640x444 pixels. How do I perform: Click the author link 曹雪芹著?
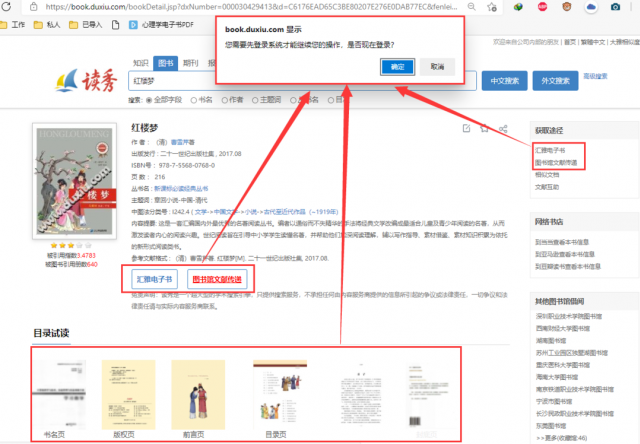pyautogui.click(x=183, y=142)
